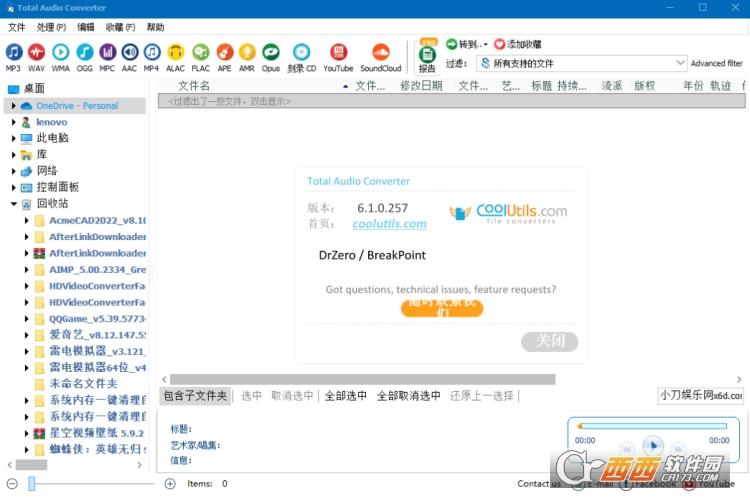
Task: Open the 所有支持的文件 filter dropdown
Action: point(582,63)
